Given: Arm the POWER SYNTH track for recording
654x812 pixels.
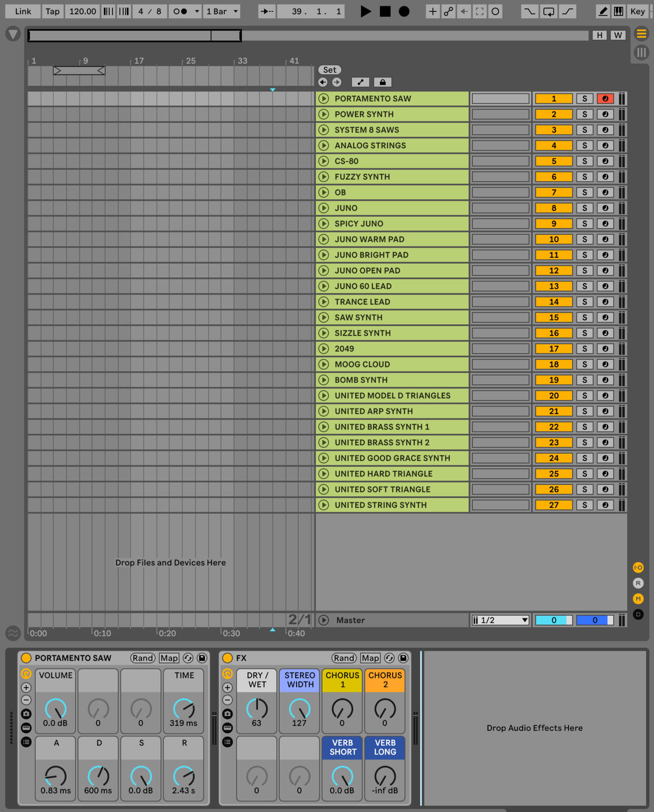Looking at the screenshot, I should click(605, 114).
